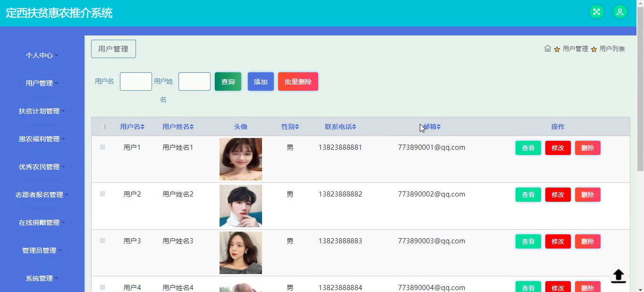Click the 头像 column header
Image resolution: width=644 pixels, height=292 pixels.
(x=241, y=127)
